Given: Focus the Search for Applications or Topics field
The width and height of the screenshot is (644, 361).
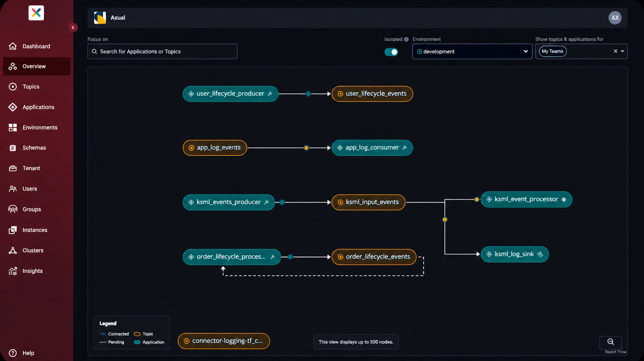Looking at the screenshot, I should [x=162, y=52].
